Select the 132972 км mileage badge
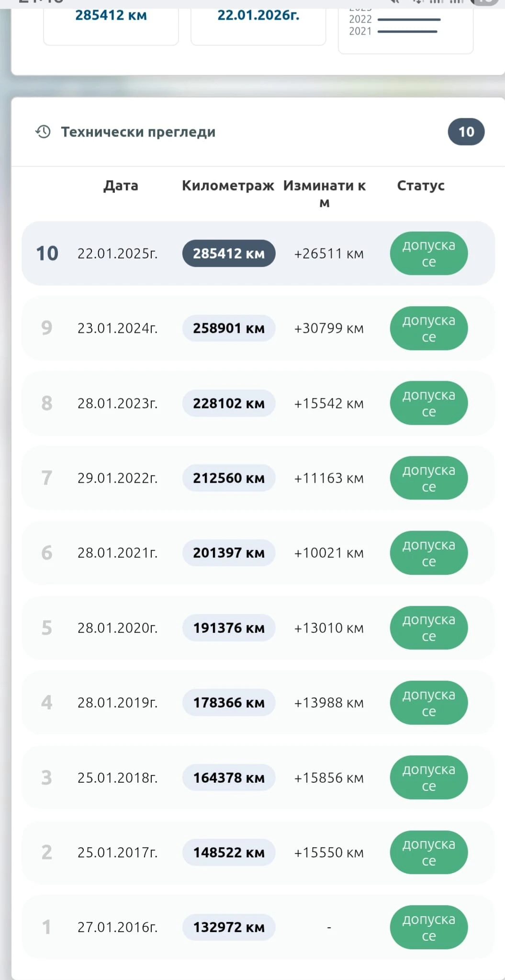Screen dimensions: 505x980 pos(229,927)
